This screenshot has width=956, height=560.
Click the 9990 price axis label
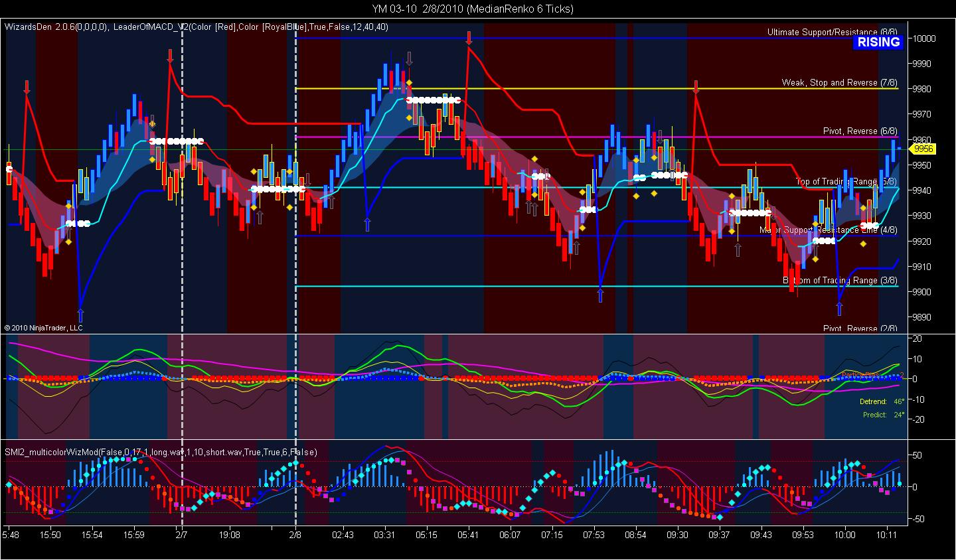[x=923, y=64]
